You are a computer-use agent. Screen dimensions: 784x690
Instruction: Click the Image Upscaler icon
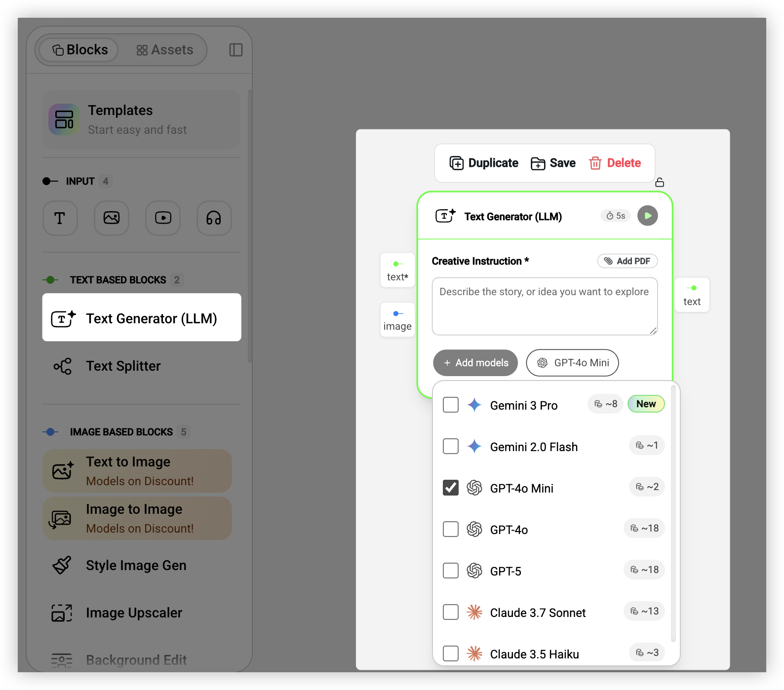click(62, 613)
